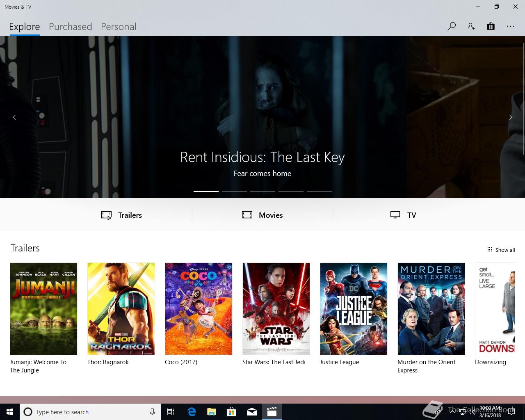This screenshot has height=420, width=525.
Task: Click the Rent Insidious: The Last Key title
Action: tap(262, 157)
